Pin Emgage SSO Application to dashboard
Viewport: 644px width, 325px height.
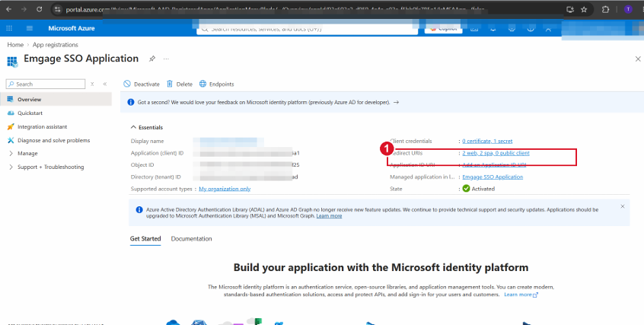click(x=152, y=59)
